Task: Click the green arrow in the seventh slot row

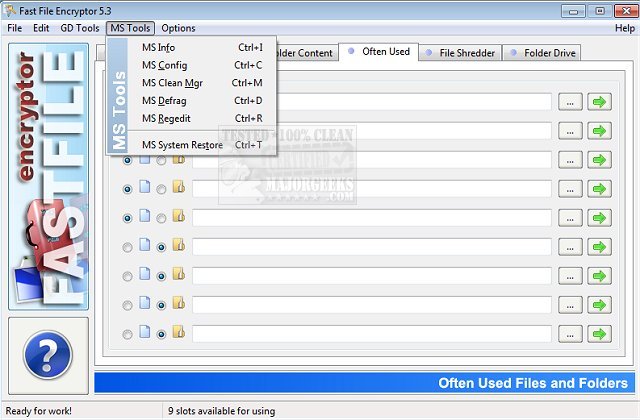Action: [x=599, y=276]
